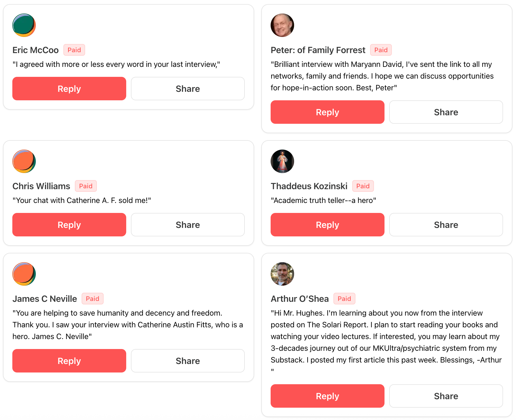The height and width of the screenshot is (420, 516).
Task: Click Eric McCoo's green avatar icon
Action: coord(24,25)
